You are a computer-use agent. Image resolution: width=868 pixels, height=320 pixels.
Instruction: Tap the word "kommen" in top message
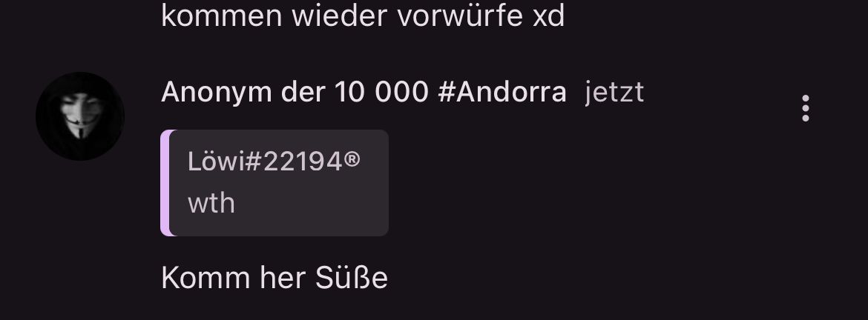[x=222, y=16]
